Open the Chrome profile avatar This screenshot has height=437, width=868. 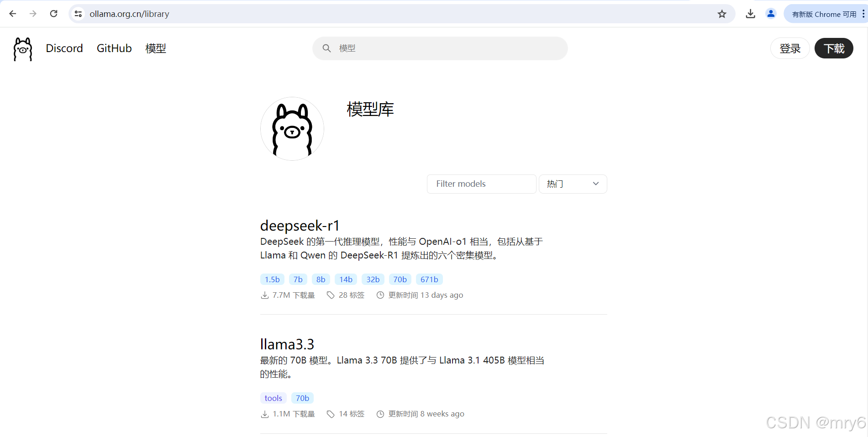(771, 14)
